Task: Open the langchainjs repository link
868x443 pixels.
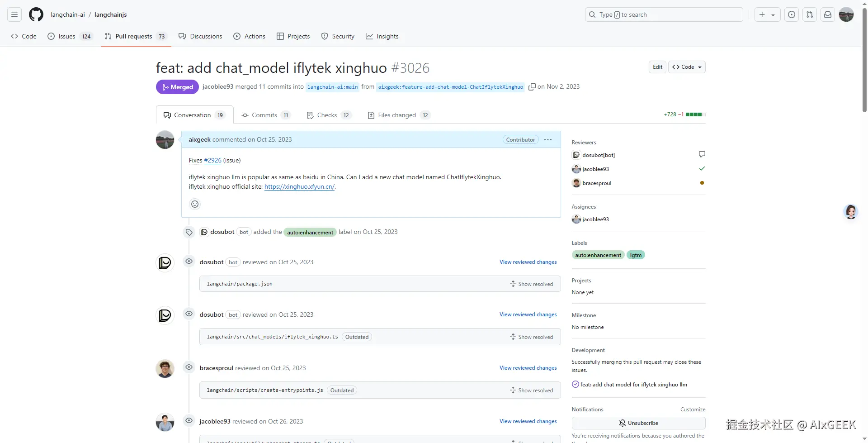Action: [x=111, y=14]
